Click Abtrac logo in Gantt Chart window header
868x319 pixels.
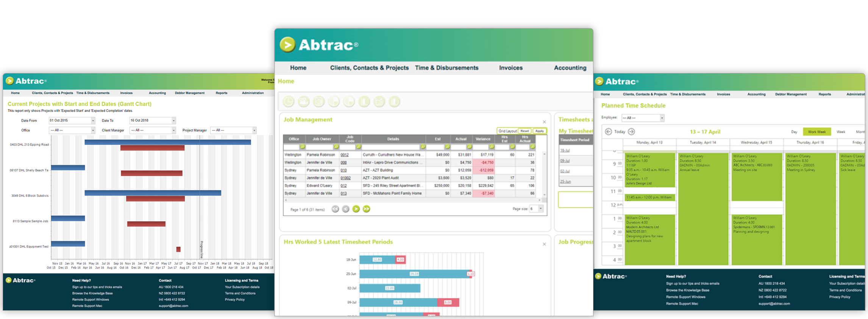click(26, 81)
